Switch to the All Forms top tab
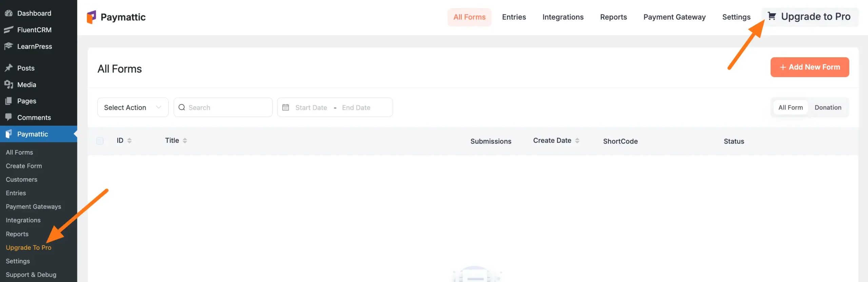Image resolution: width=868 pixels, height=282 pixels. point(469,17)
